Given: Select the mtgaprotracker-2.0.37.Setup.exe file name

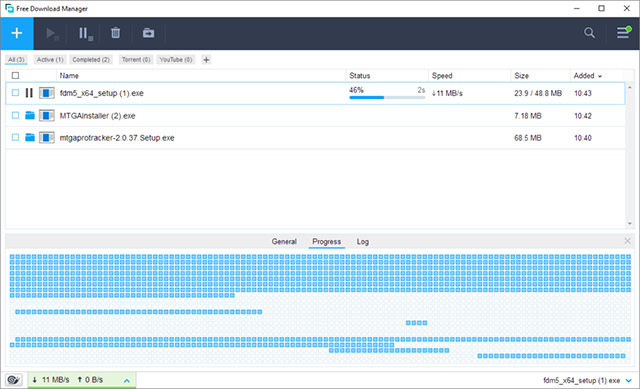Looking at the screenshot, I should [x=117, y=138].
